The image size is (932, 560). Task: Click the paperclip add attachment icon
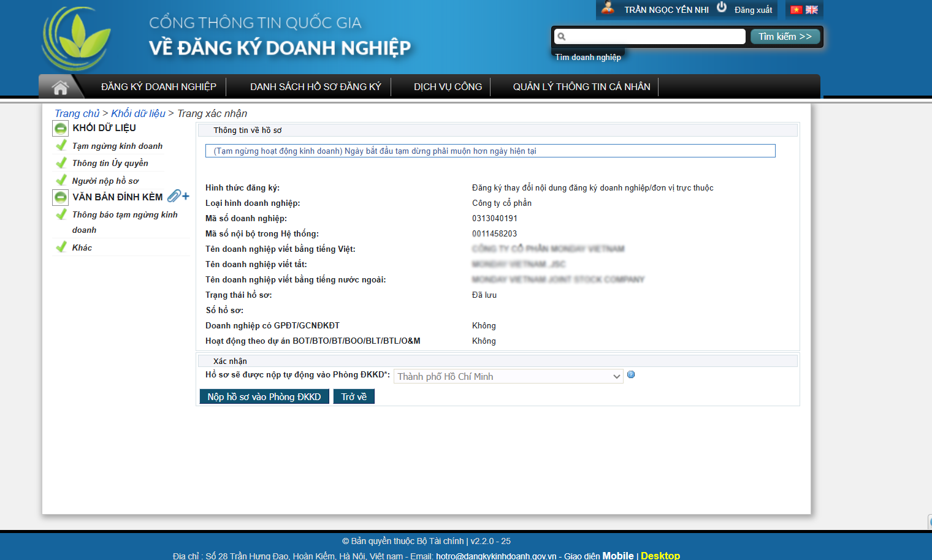click(178, 196)
